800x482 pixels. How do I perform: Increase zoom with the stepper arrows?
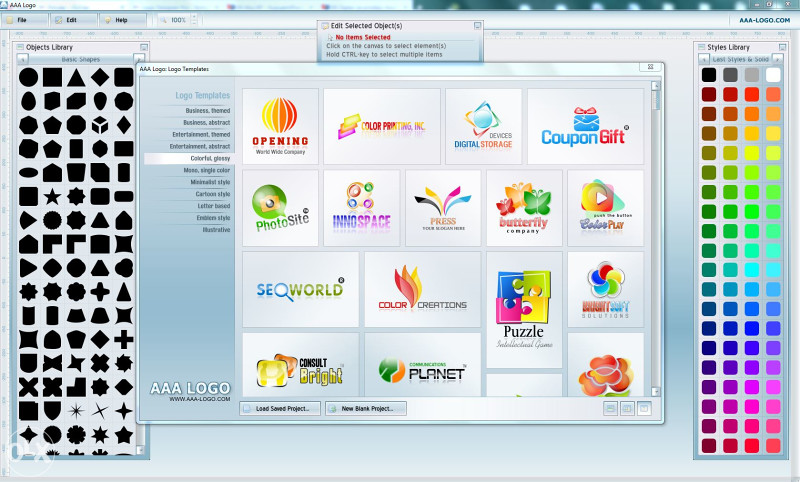point(194,17)
